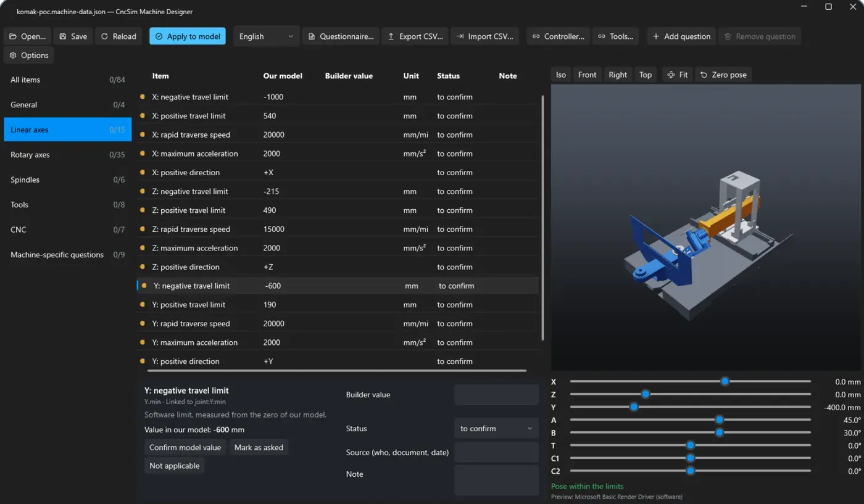Mark the item Not applicable
864x504 pixels.
[174, 466]
